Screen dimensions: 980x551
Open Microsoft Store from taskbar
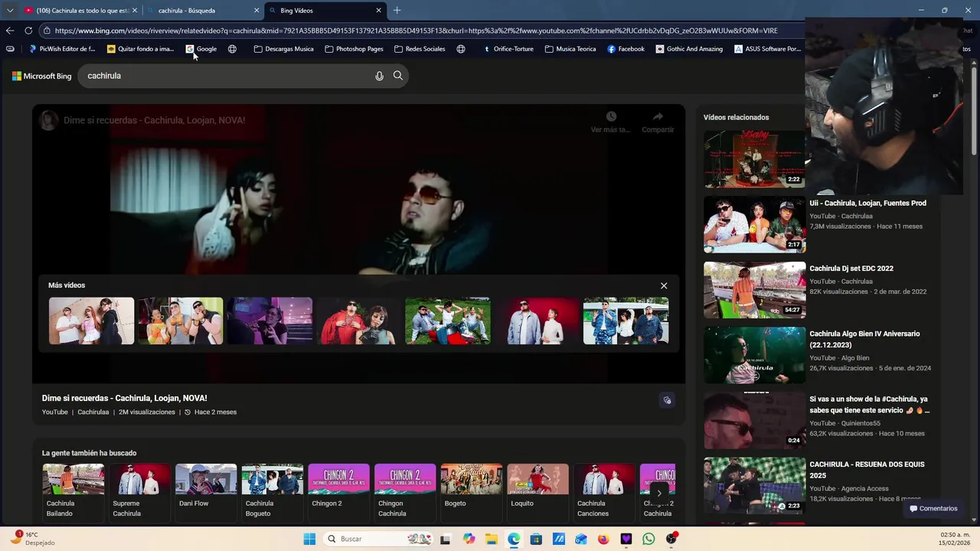[536, 539]
